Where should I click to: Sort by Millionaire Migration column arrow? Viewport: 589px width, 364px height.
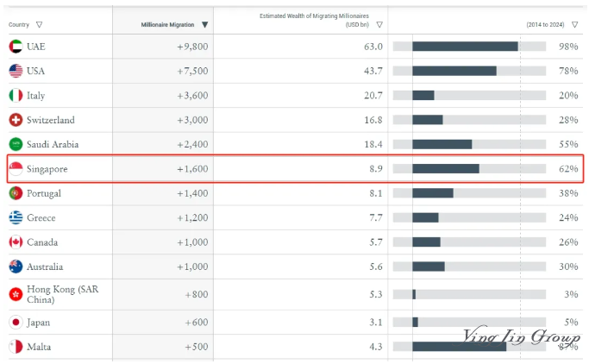coord(204,25)
